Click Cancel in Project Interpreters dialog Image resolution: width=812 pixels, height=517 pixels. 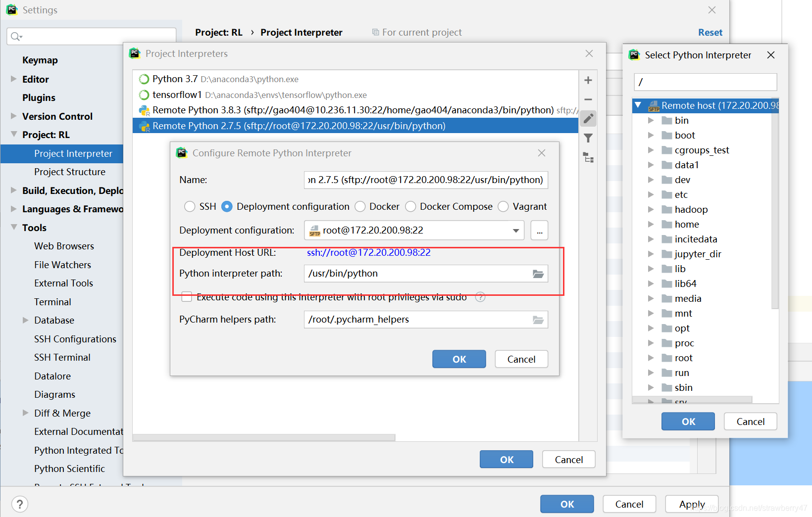point(569,460)
